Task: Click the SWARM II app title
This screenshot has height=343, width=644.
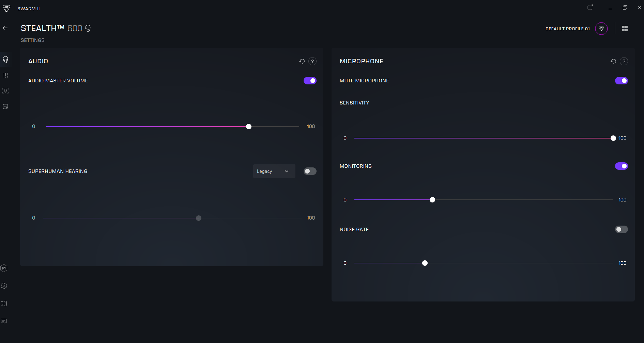Action: pyautogui.click(x=29, y=9)
